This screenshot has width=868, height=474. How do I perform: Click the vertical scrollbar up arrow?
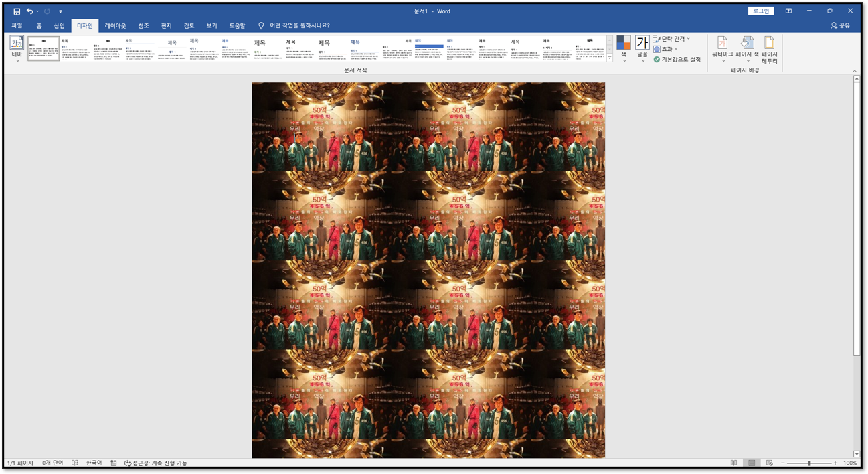tap(857, 79)
